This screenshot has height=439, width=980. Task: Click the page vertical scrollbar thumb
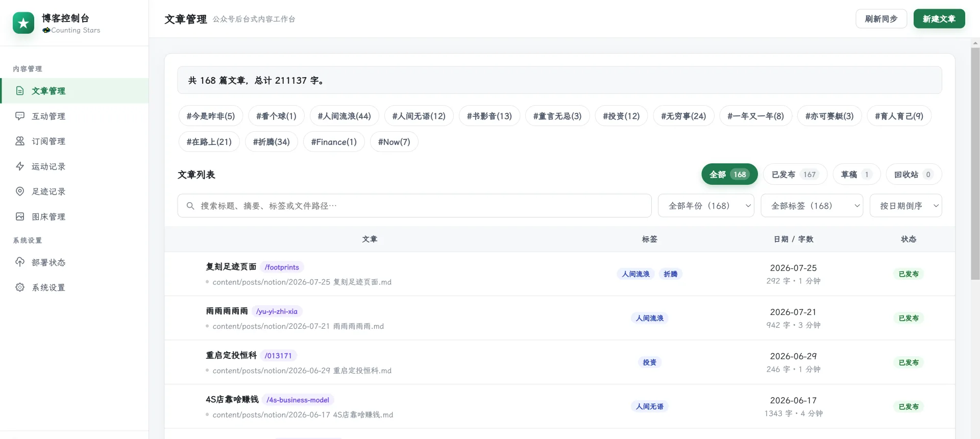click(x=975, y=163)
